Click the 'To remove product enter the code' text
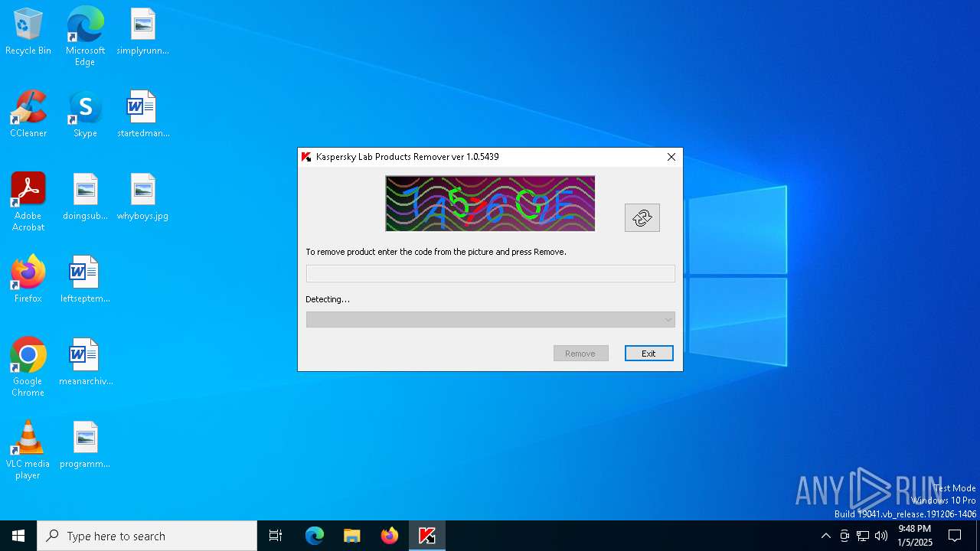Image resolution: width=980 pixels, height=551 pixels. [x=436, y=252]
